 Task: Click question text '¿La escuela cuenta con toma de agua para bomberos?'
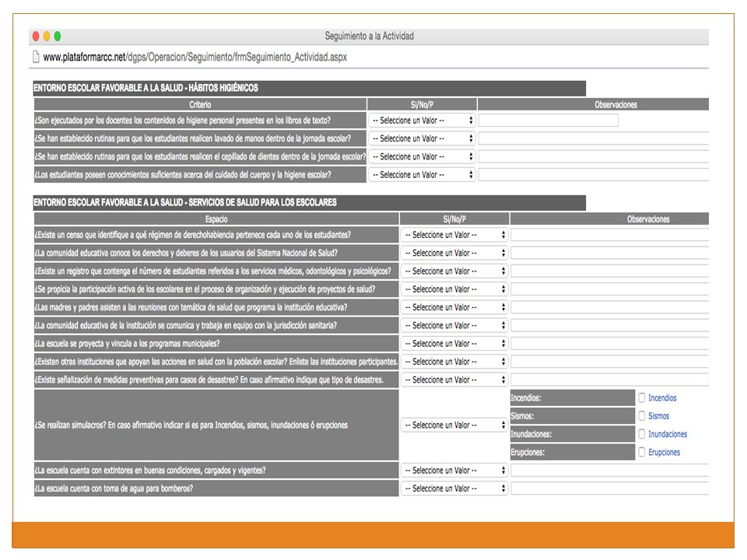(x=114, y=488)
